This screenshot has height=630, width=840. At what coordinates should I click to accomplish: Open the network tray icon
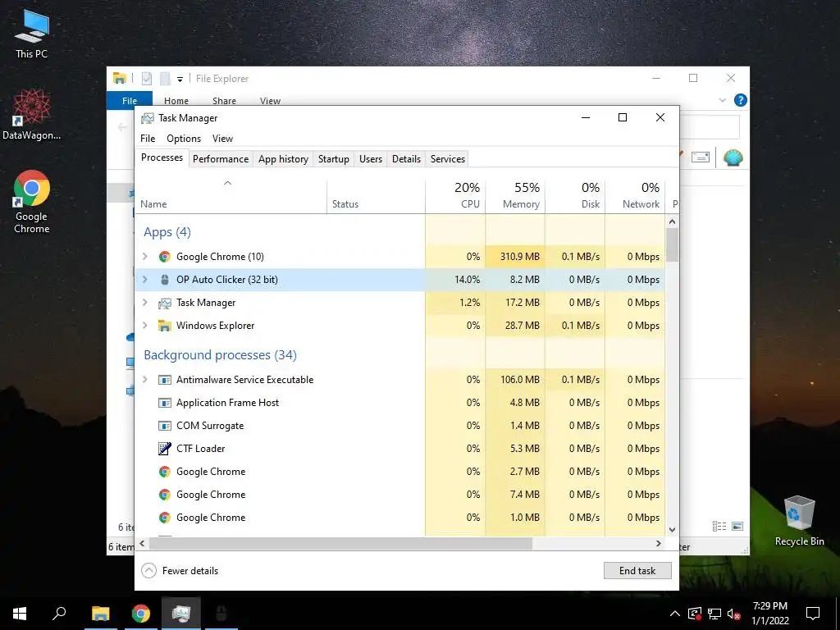[x=714, y=614]
